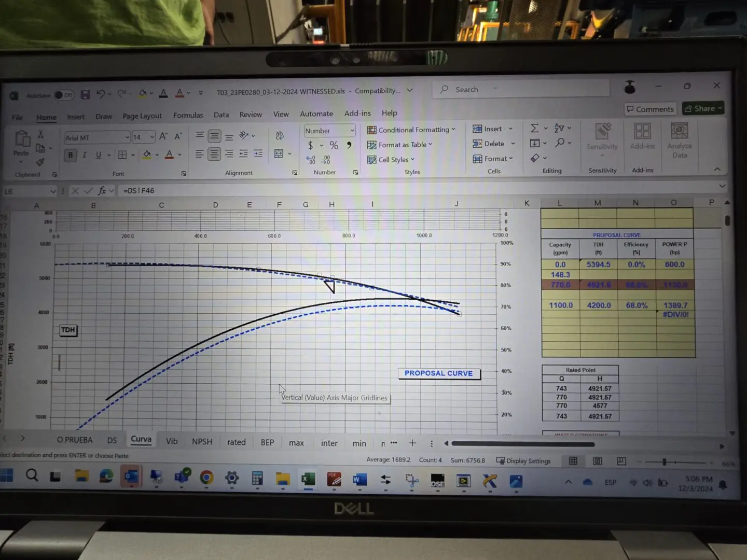Click the Share button
The width and height of the screenshot is (747, 560).
click(x=702, y=108)
